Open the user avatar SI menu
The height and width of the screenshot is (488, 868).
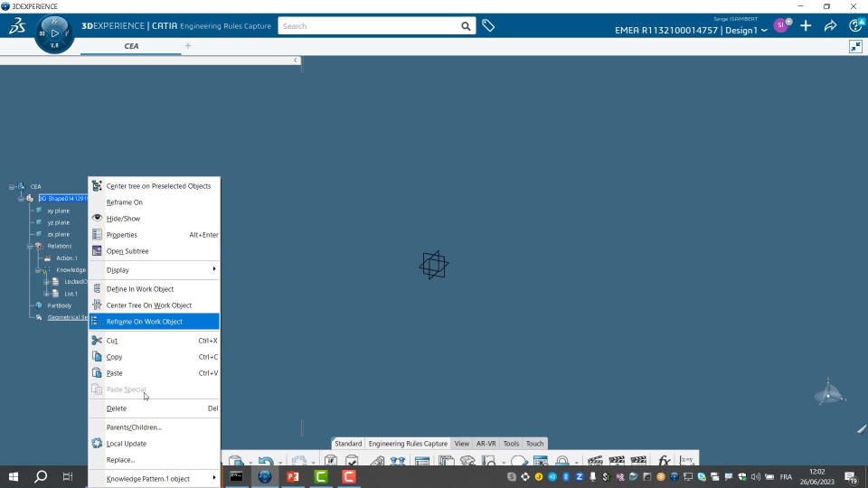click(781, 25)
